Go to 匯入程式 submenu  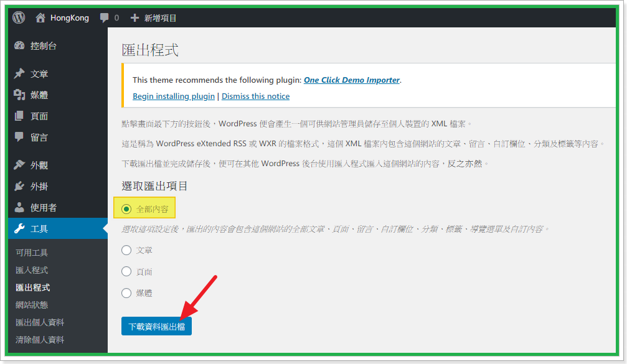click(x=32, y=270)
